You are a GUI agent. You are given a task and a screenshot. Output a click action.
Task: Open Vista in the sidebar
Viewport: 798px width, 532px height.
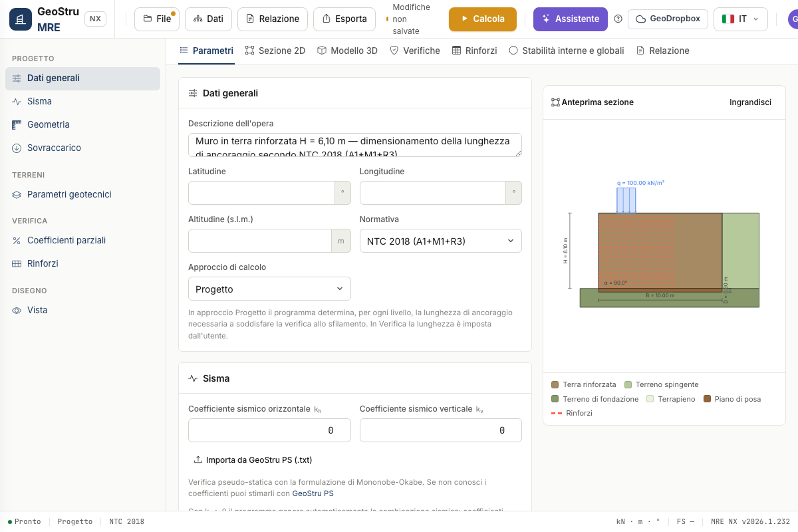(82, 311)
